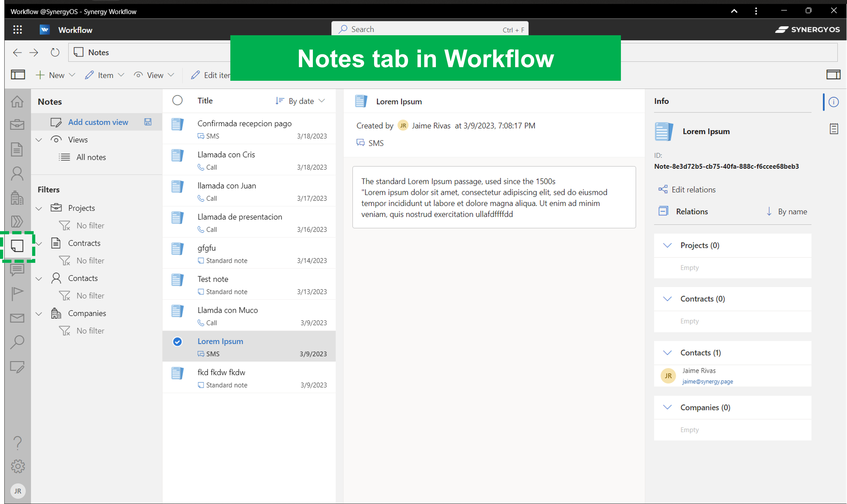This screenshot has width=847, height=504.
Task: Open the clipboard details icon in Info panel
Action: pyautogui.click(x=834, y=128)
